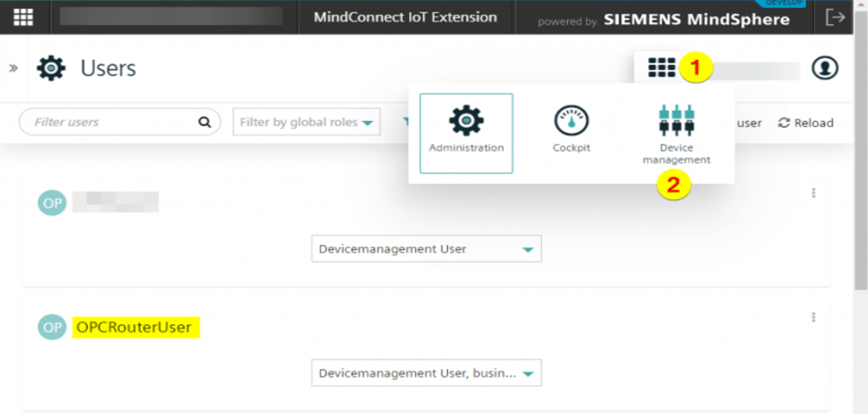Open the Device management application

[676, 134]
